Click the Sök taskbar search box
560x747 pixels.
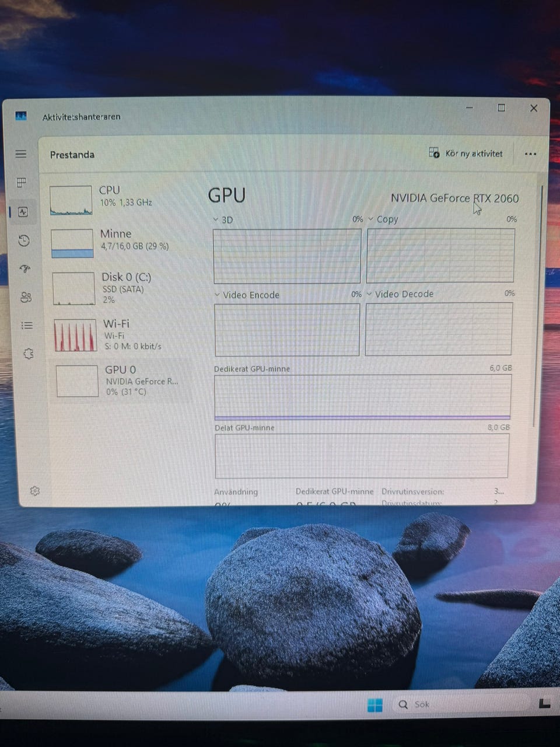[461, 704]
